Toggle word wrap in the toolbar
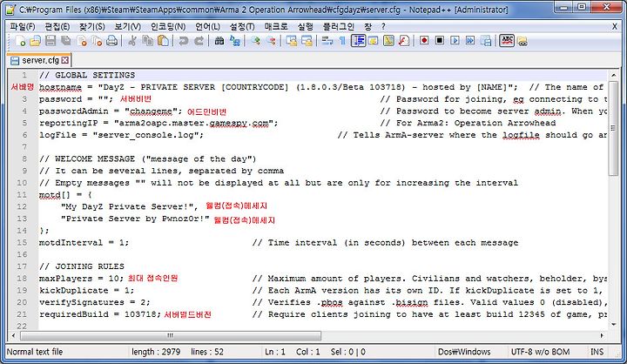The image size is (627, 364). tap(327, 41)
